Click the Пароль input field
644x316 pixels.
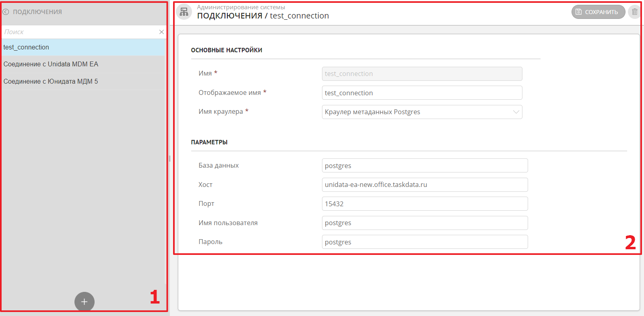click(x=425, y=242)
